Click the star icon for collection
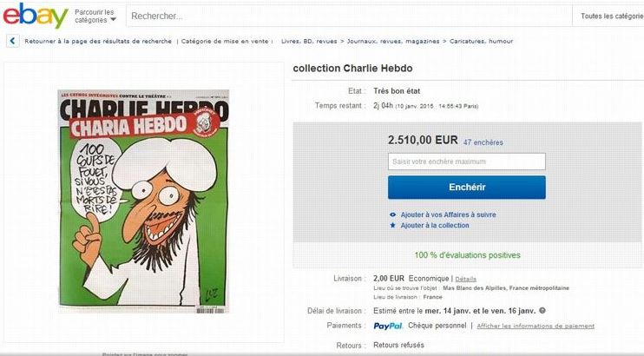Screen dimensions: 644x356 [392, 225]
